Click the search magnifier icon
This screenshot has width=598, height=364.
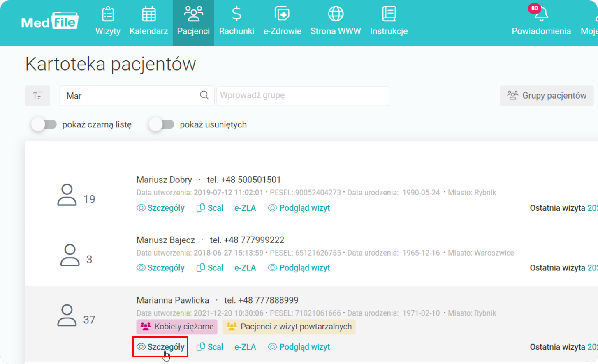click(204, 95)
